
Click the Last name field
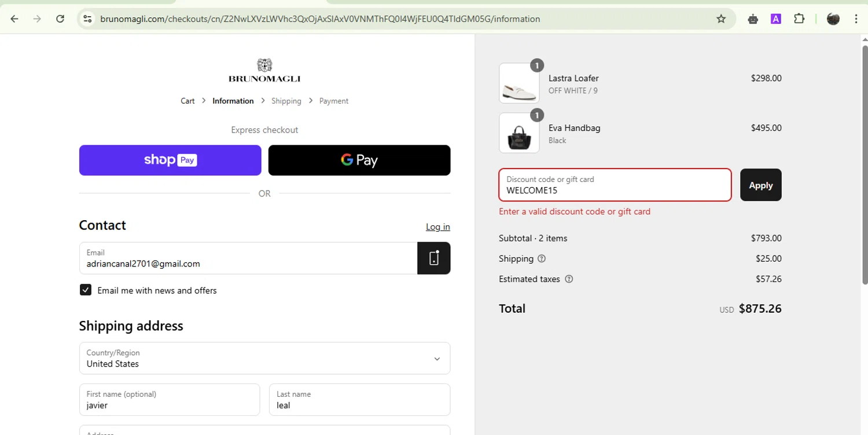click(359, 400)
